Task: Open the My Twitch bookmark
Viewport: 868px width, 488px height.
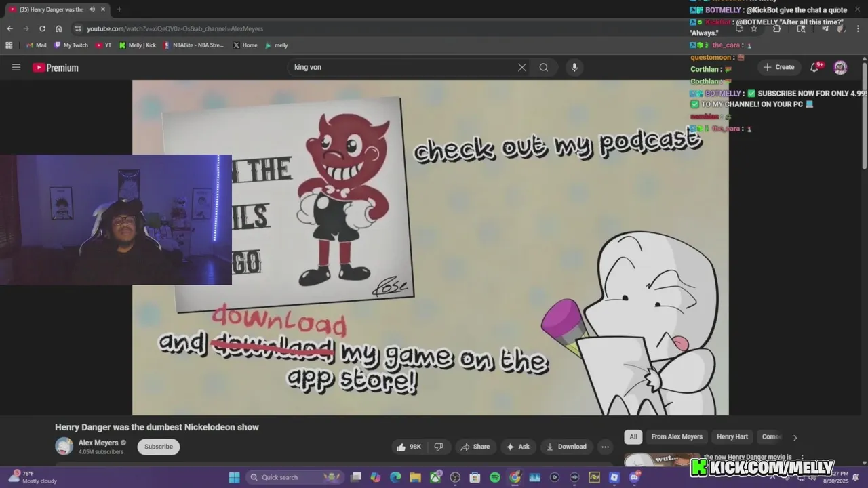Action: click(71, 45)
